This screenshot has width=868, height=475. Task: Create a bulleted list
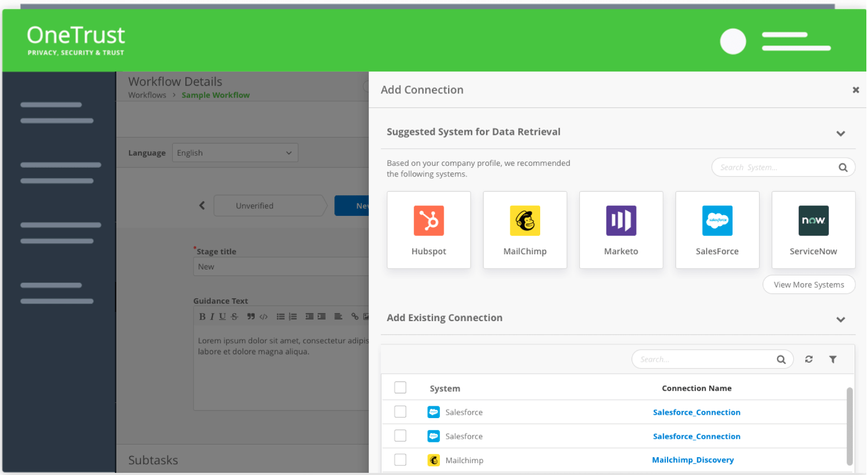(281, 317)
